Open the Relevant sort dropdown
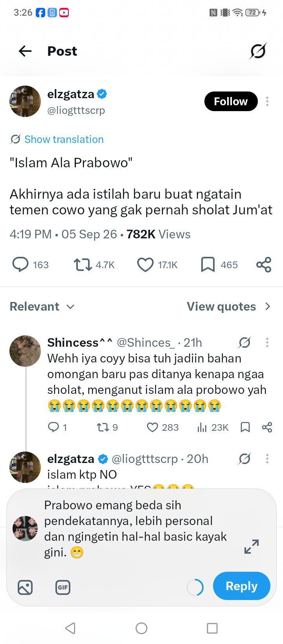This screenshot has height=644, width=283. coord(42,306)
